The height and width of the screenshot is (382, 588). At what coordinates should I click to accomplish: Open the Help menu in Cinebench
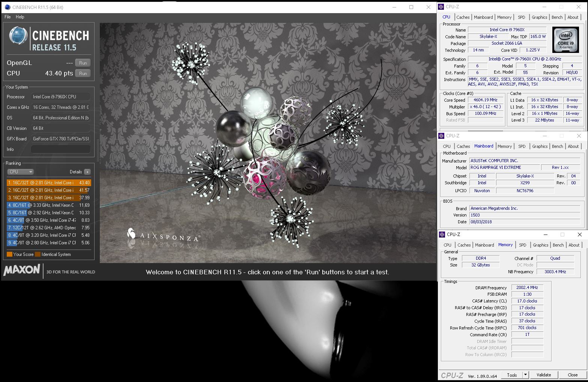20,17
